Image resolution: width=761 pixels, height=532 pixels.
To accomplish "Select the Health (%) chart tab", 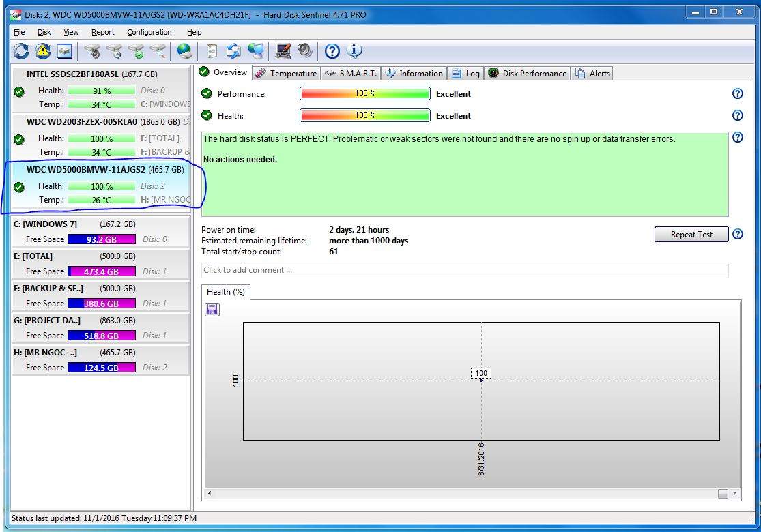I will pyautogui.click(x=226, y=291).
